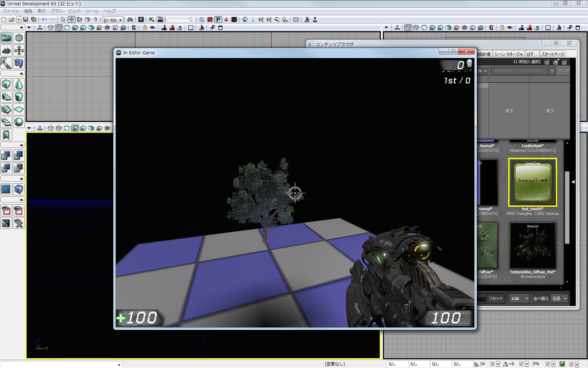Click the cone brush builder icon

19,84
